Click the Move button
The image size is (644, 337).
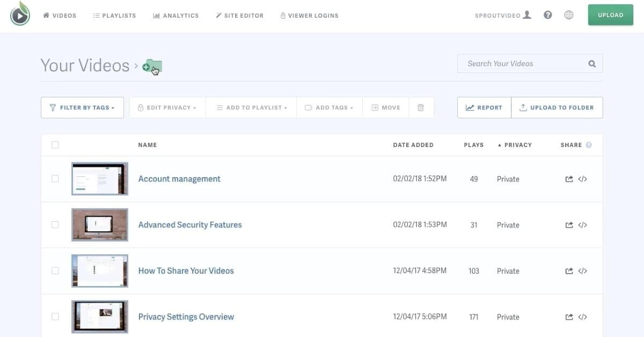pyautogui.click(x=386, y=107)
